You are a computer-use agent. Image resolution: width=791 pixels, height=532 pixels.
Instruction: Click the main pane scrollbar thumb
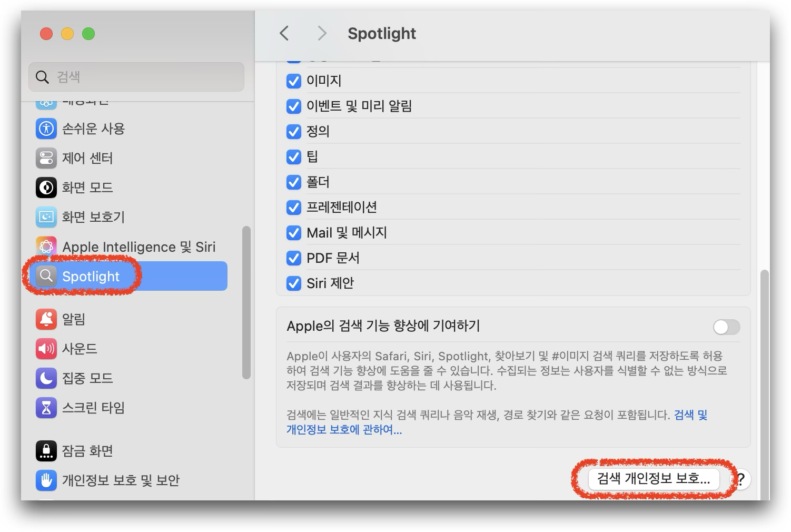(764, 385)
